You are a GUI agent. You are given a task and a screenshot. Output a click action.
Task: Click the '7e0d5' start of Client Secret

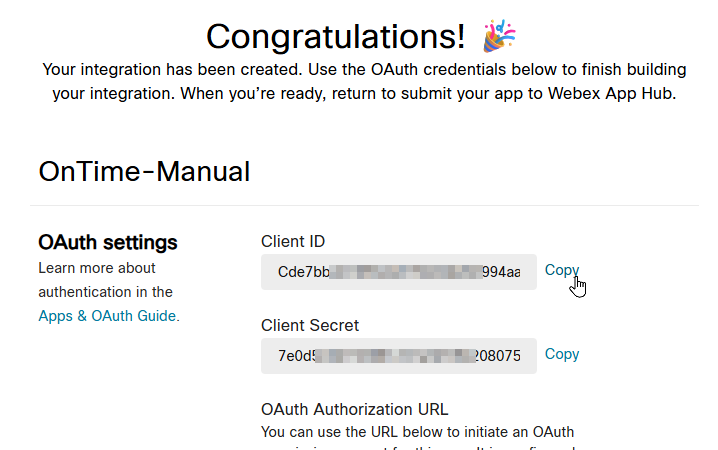point(297,356)
